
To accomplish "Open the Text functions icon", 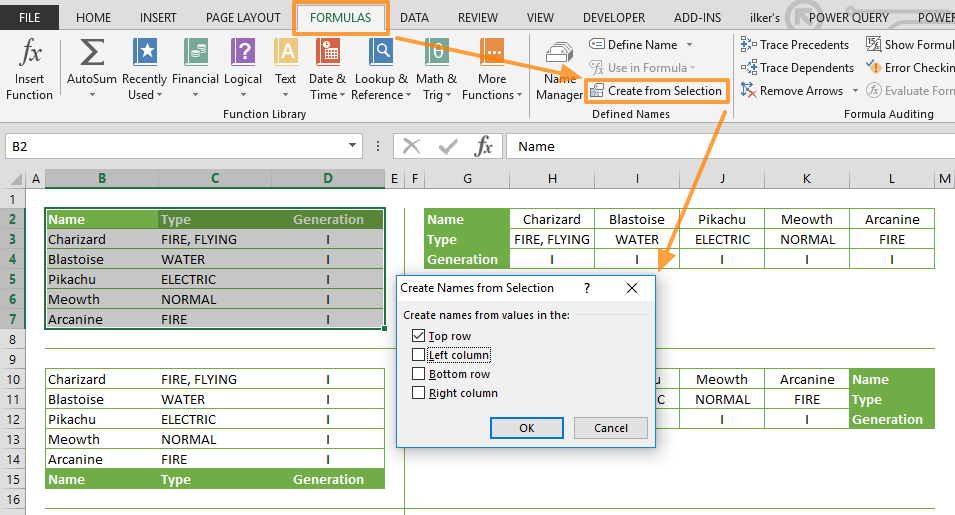I will point(286,52).
